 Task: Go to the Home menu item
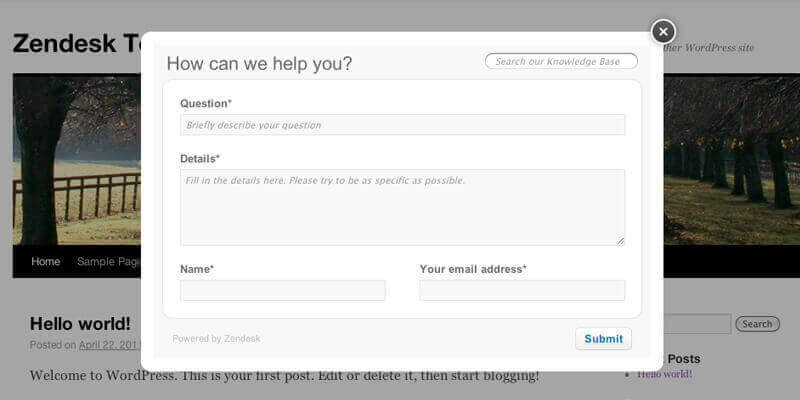tap(45, 262)
